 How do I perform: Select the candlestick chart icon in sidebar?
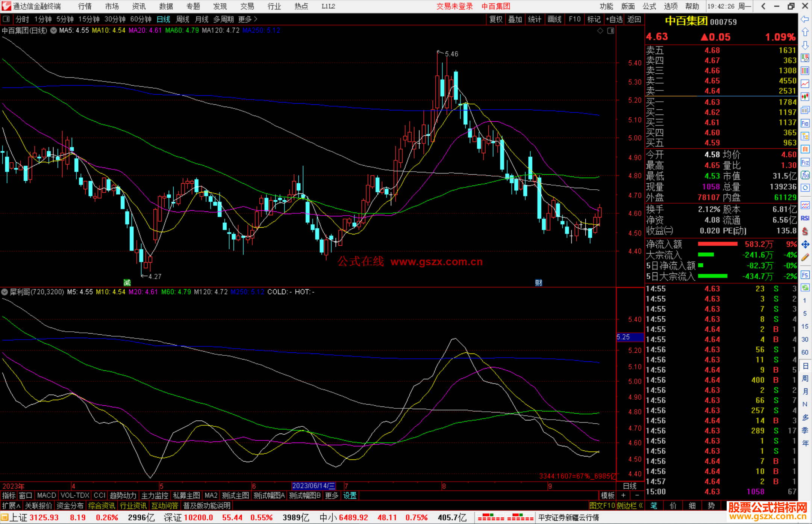(x=804, y=97)
